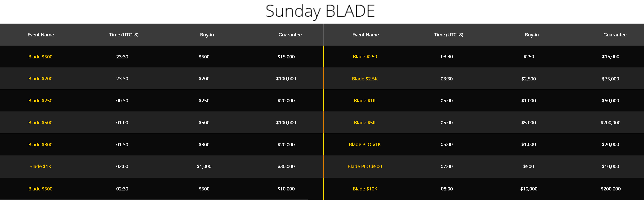644x200 pixels.
Task: Click the right Buy-in column header
Action: click(532, 35)
